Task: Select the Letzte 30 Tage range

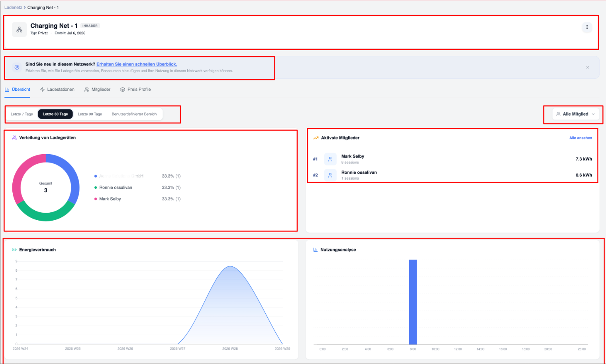Action: click(x=55, y=114)
